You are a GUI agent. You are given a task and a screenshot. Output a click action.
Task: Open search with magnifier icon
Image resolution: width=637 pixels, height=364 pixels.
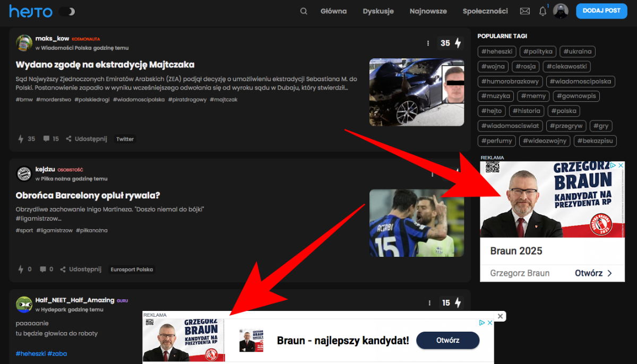[x=304, y=11]
